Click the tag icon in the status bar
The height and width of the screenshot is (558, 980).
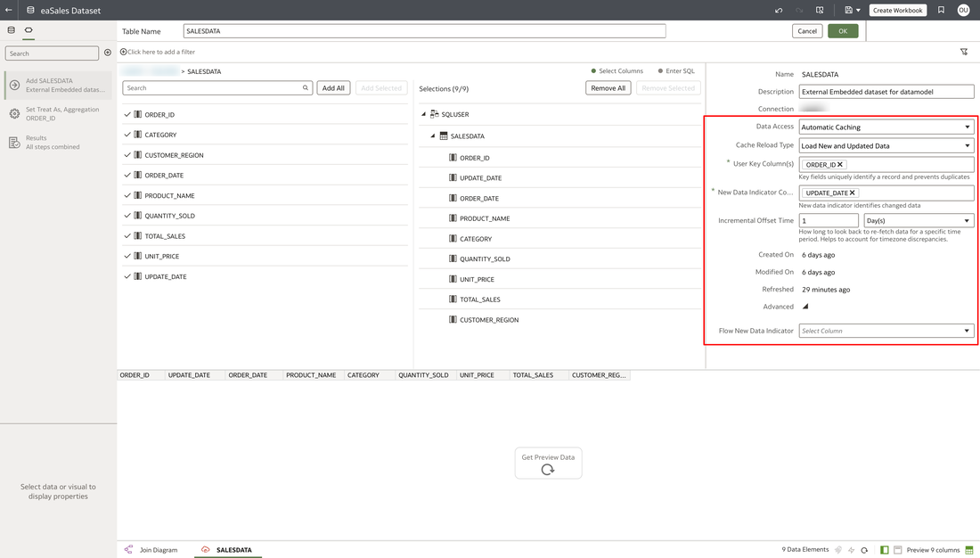(x=838, y=550)
